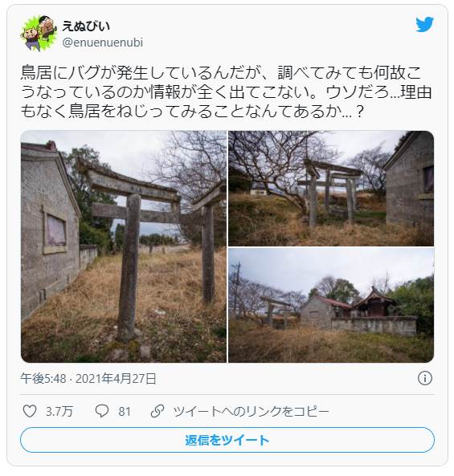Image resolution: width=454 pixels, height=476 pixels.
Task: Click the 3.7万 like count
Action: (x=59, y=412)
